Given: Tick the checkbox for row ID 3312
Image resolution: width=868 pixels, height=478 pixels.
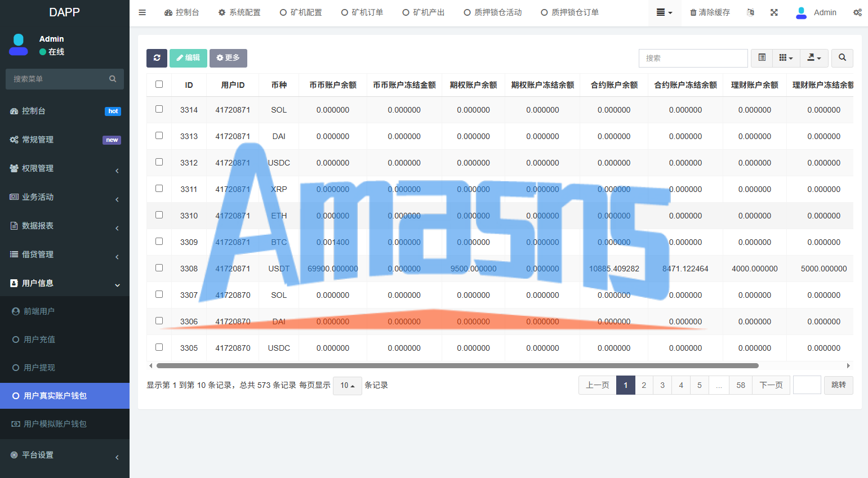Looking at the screenshot, I should pyautogui.click(x=159, y=162).
